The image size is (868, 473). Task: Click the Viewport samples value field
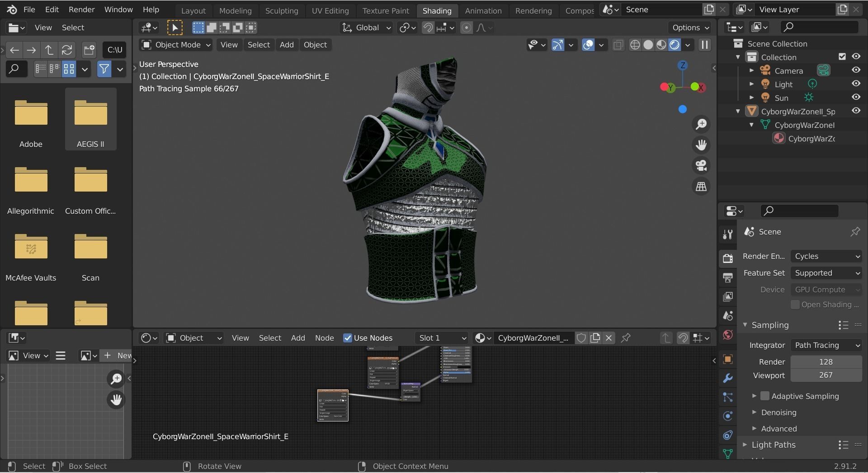(826, 375)
